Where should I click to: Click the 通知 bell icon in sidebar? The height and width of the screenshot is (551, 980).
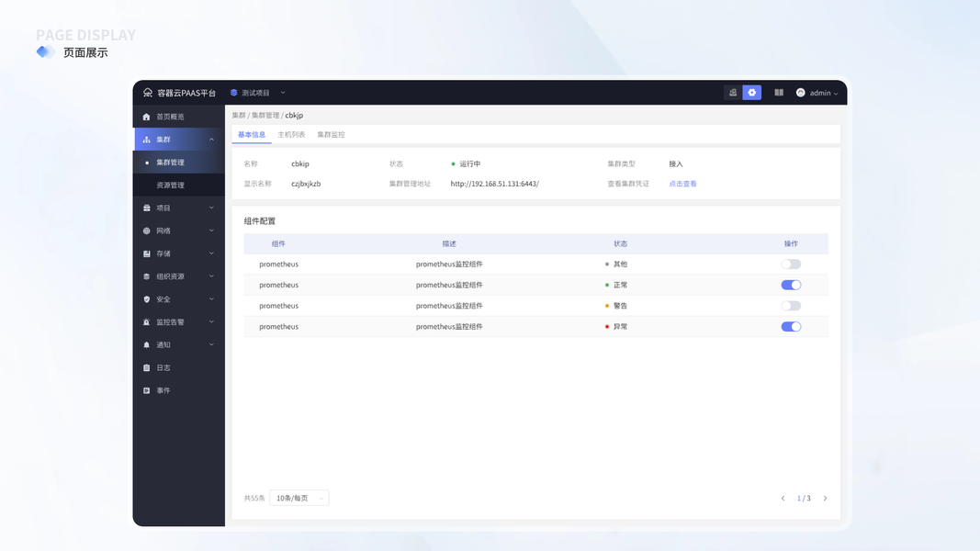click(x=146, y=345)
